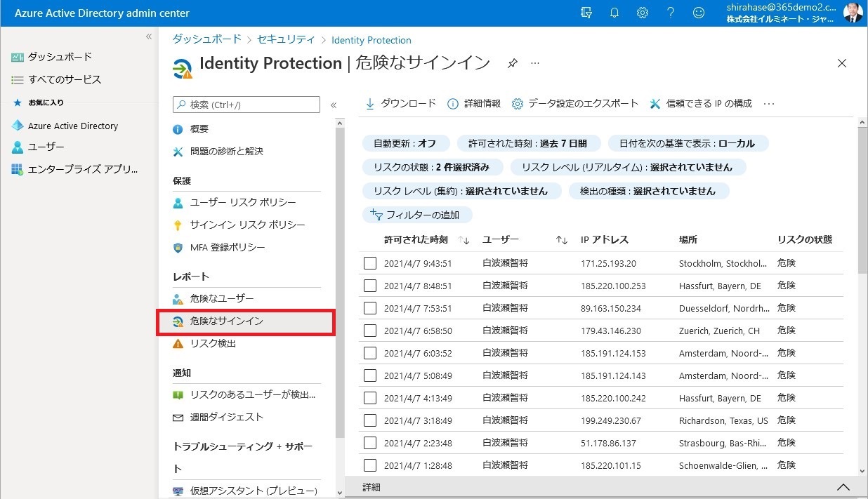The height and width of the screenshot is (499, 868).
Task: Open リスク レベル (集約) filter
Action: pyautogui.click(x=461, y=191)
